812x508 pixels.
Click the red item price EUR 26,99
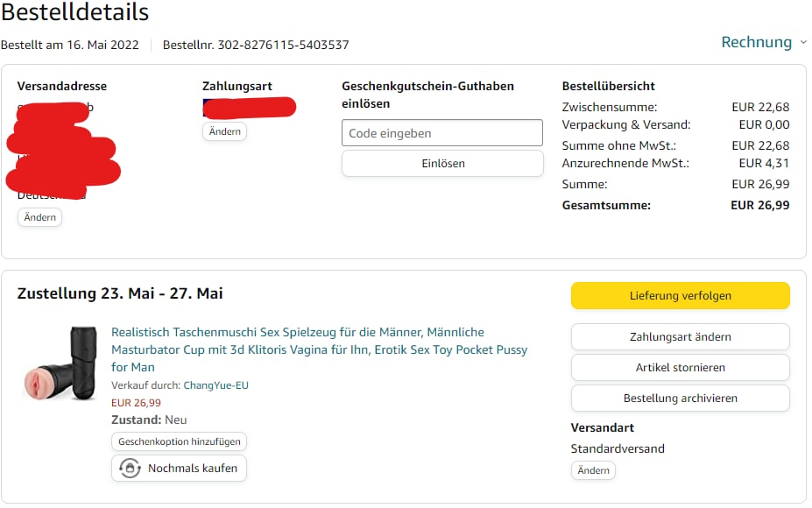136,403
